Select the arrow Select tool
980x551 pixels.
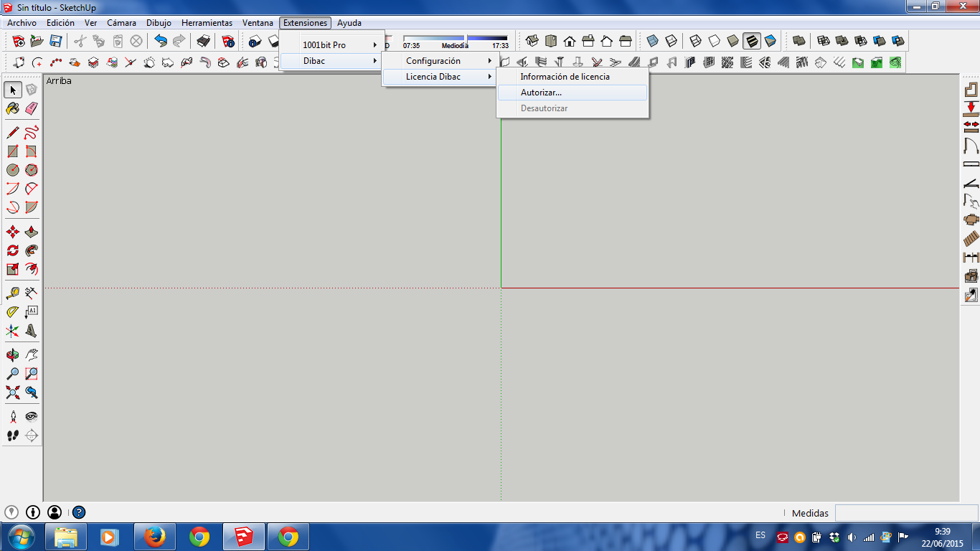point(13,90)
